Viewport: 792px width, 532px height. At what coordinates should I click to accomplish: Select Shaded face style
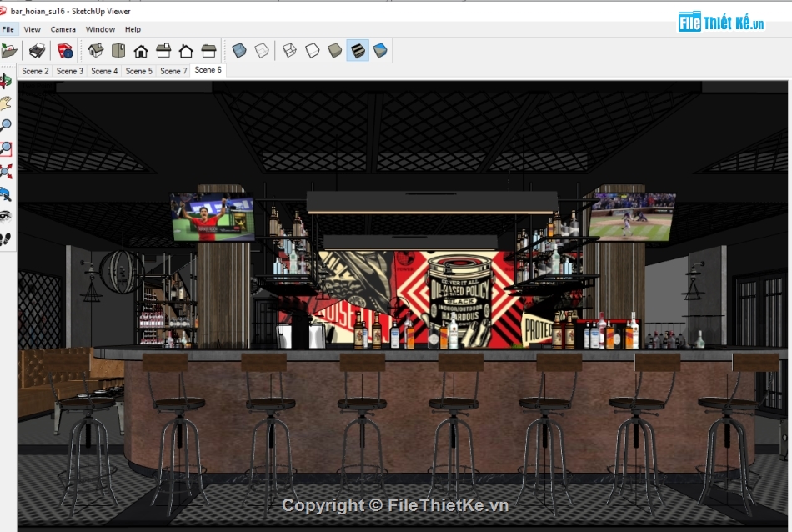(335, 51)
